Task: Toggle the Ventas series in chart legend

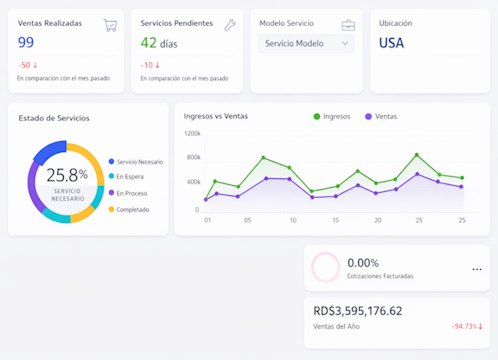Action: pos(381,116)
